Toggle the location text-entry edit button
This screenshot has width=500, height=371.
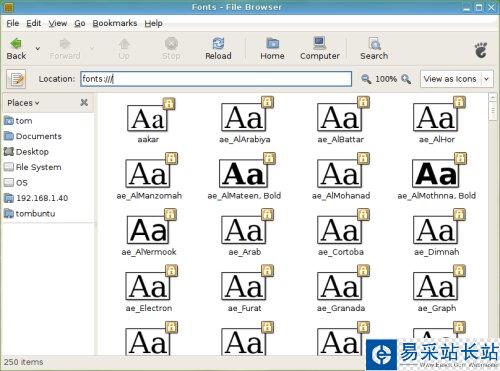point(16,79)
